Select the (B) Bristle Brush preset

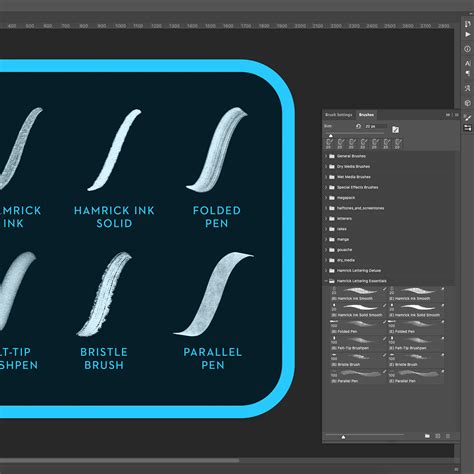358,360
